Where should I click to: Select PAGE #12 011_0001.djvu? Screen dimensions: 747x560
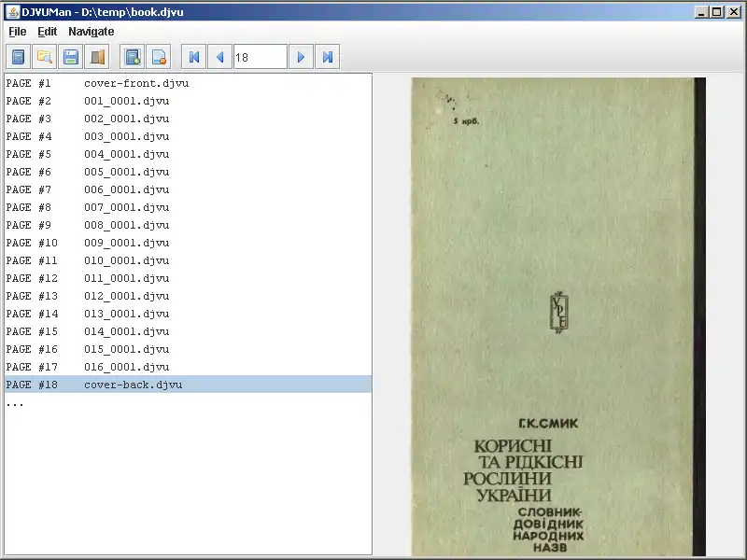click(x=189, y=278)
